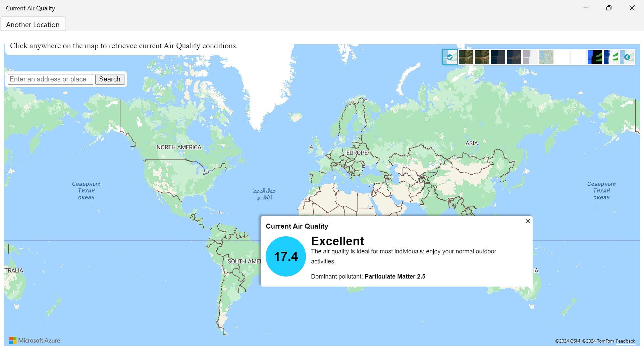Click the blue 17.4 air quality circle
644x362 pixels.
click(x=286, y=256)
